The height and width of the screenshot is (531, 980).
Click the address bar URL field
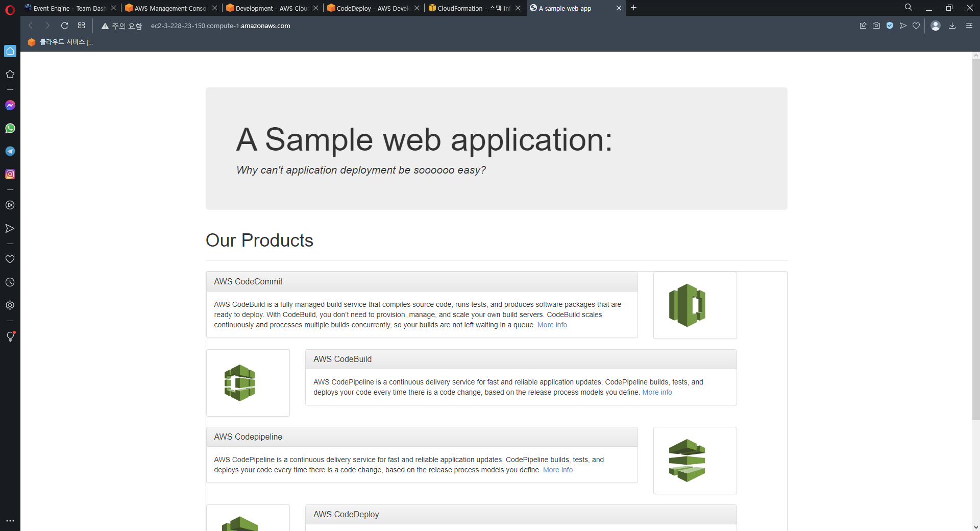pos(220,26)
